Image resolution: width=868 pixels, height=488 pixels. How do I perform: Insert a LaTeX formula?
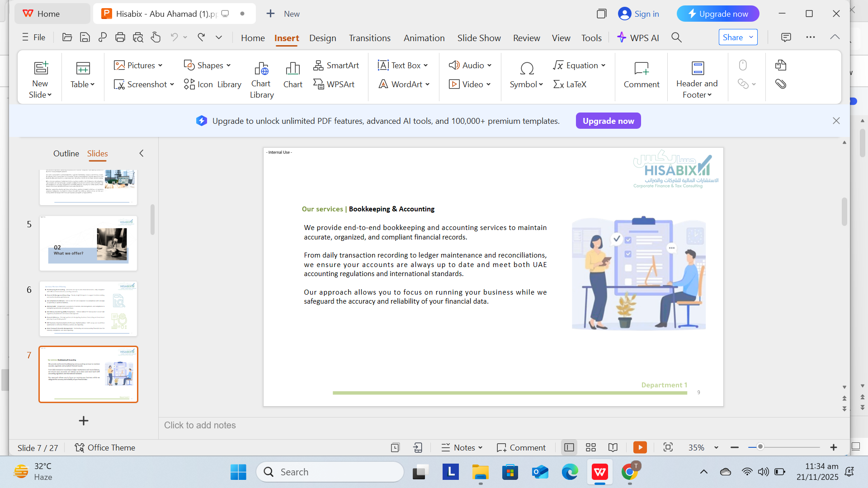coord(570,84)
